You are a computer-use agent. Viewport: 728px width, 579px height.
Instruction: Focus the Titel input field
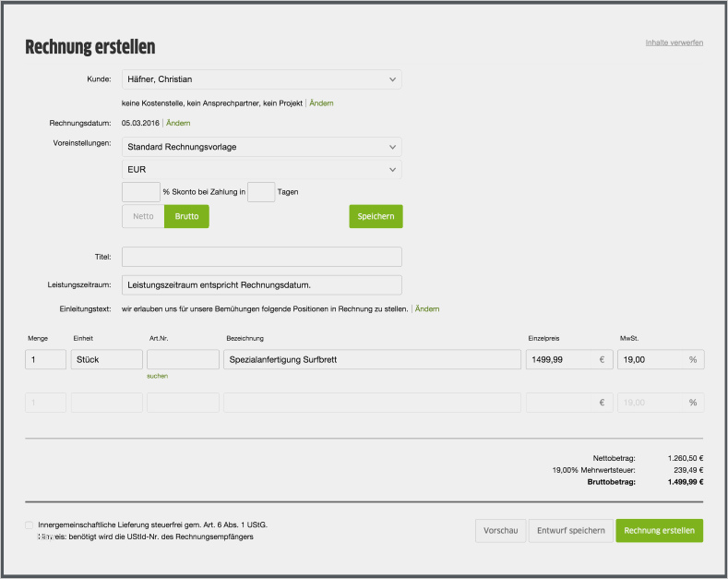point(261,257)
